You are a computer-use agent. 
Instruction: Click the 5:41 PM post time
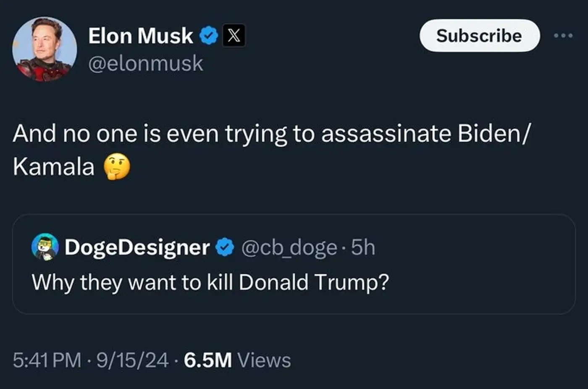click(x=47, y=360)
